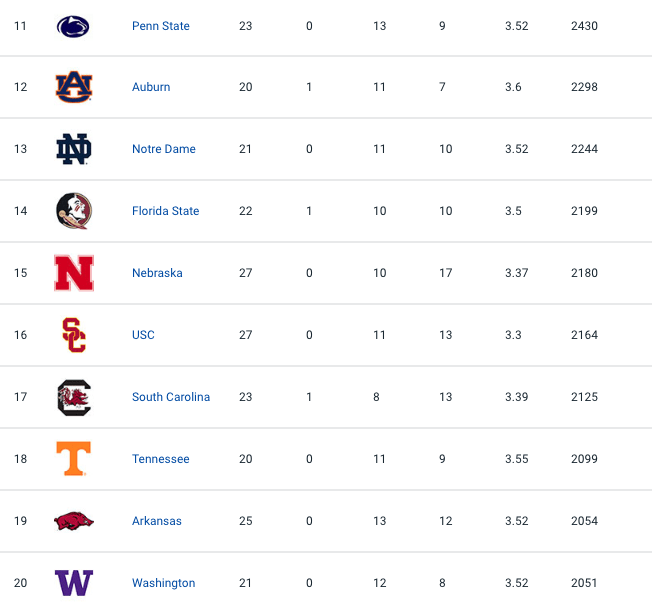652x610 pixels.
Task: Open the USC team link
Action: pos(143,335)
